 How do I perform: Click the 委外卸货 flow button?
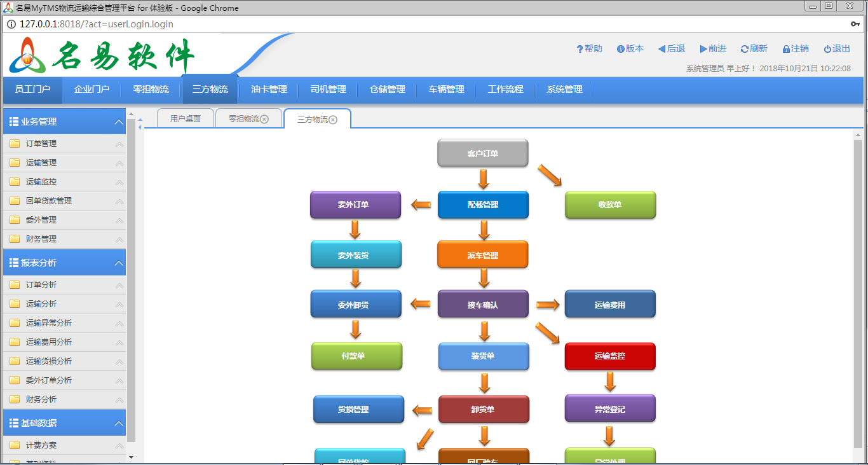click(356, 305)
